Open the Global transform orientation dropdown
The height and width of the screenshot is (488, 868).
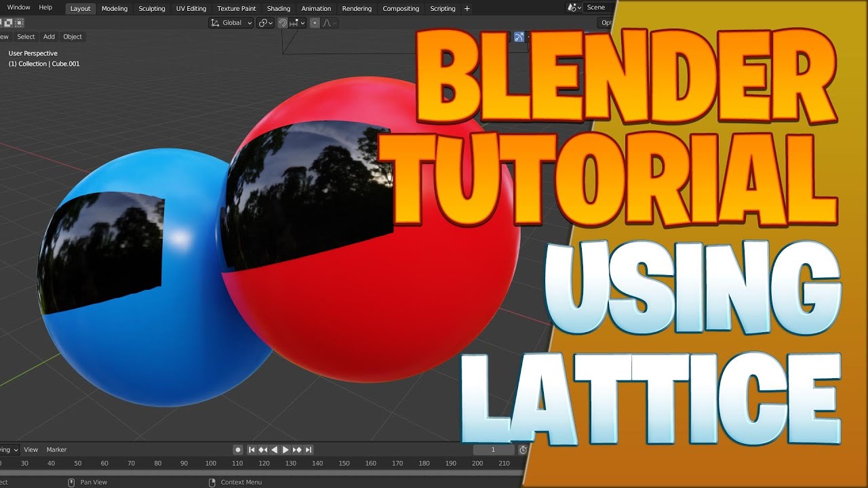coord(231,23)
